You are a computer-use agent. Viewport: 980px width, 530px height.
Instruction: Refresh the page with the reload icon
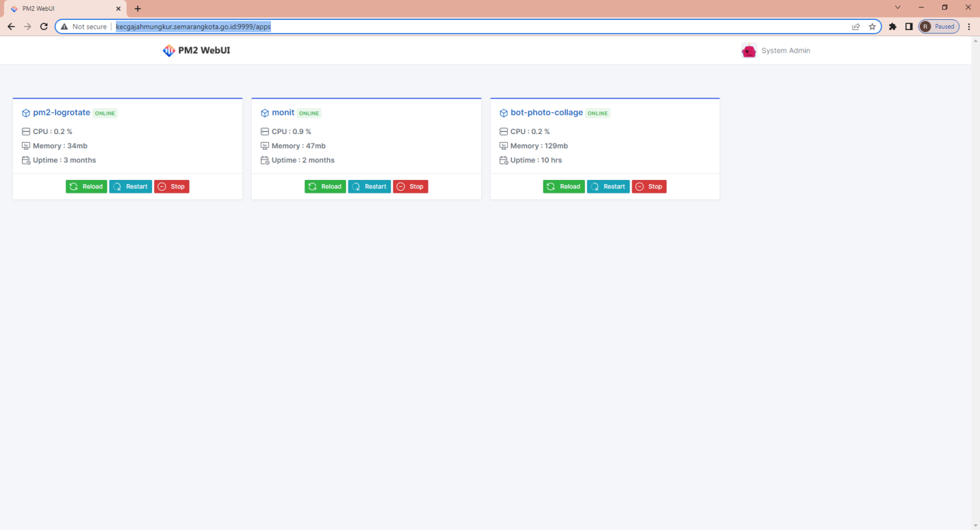coord(44,27)
